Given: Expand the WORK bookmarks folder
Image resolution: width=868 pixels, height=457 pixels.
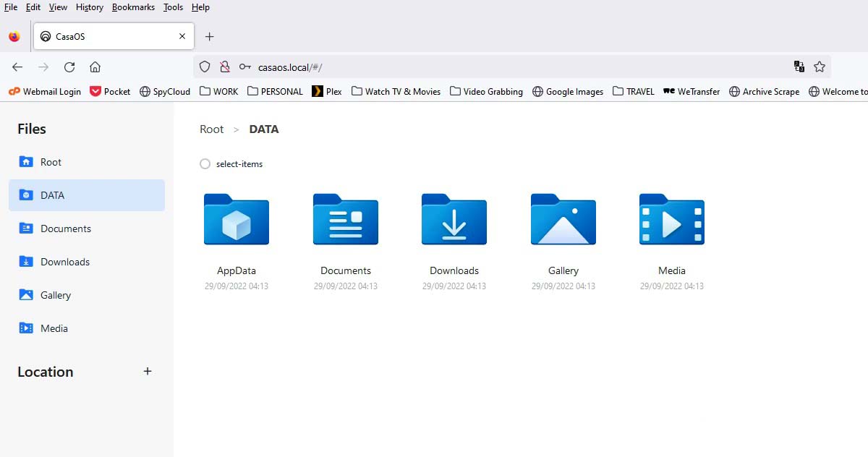Looking at the screenshot, I should 218,91.
